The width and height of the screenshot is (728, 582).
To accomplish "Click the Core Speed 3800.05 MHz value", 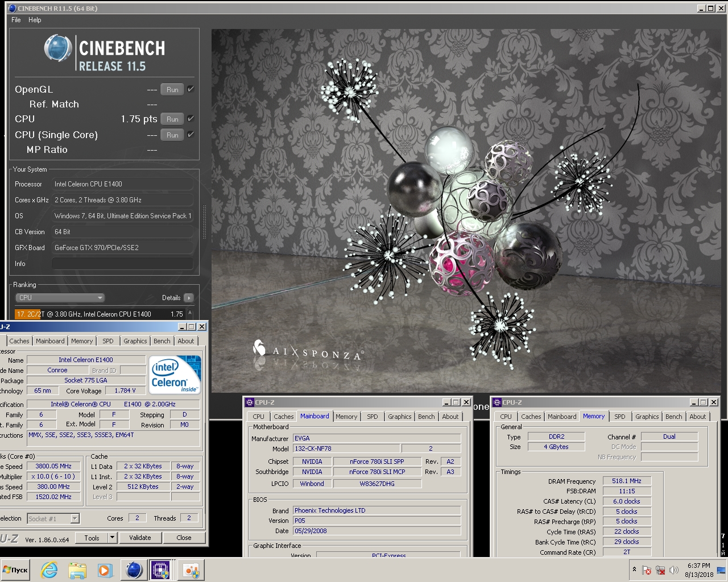I will click(53, 466).
